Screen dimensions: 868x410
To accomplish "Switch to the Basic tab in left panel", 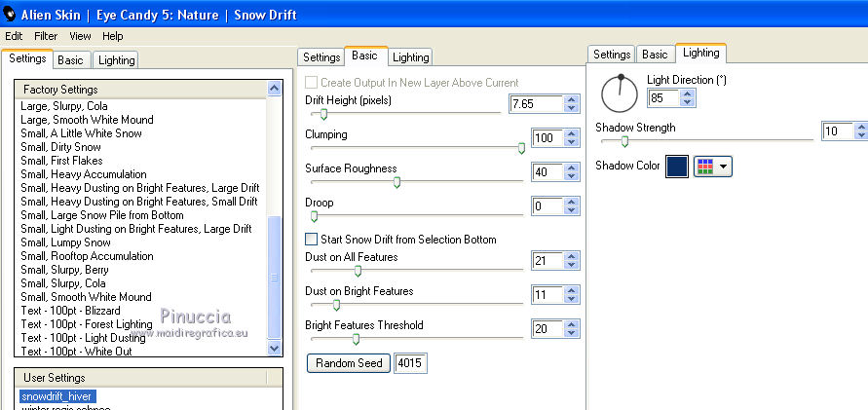I will [70, 60].
